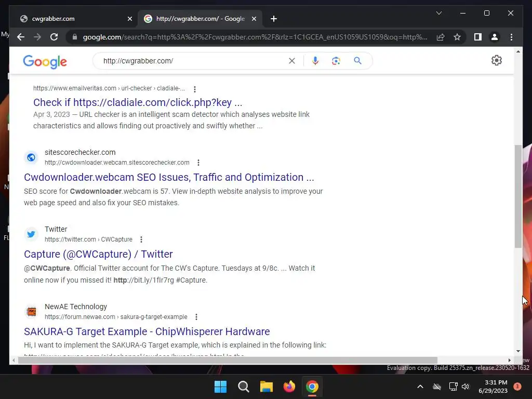Screen dimensions: 532x399
Task: Open a new browser tab
Action: (274, 19)
